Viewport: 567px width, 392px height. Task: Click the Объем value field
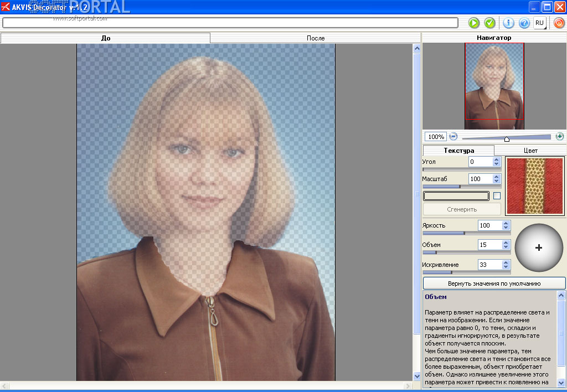pos(490,245)
